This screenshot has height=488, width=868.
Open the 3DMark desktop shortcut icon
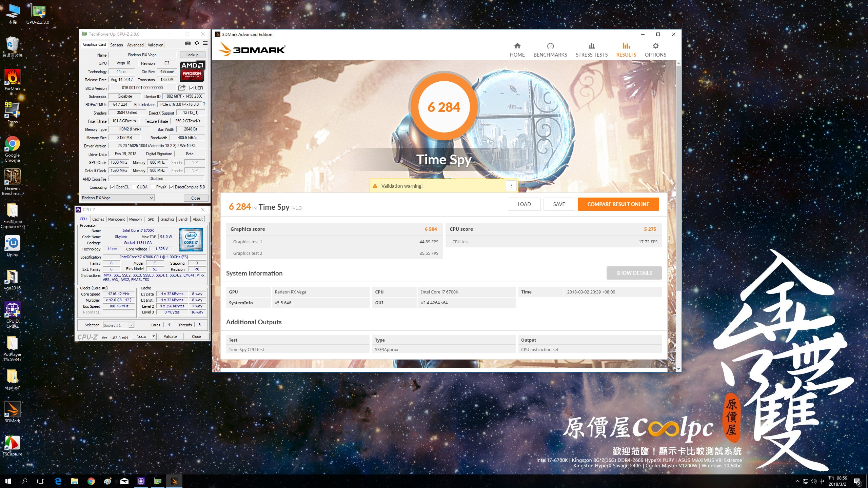point(13,412)
